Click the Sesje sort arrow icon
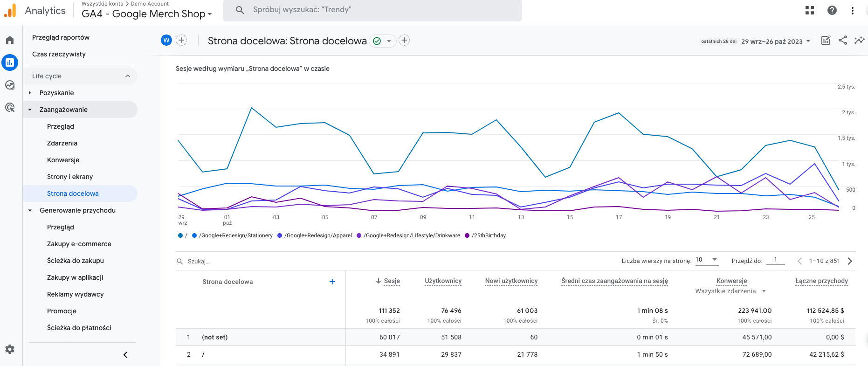 [x=379, y=281]
